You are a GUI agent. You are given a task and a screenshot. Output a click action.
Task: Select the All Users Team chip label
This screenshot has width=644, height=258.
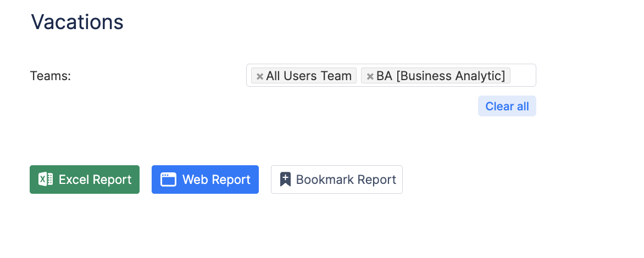click(x=309, y=76)
